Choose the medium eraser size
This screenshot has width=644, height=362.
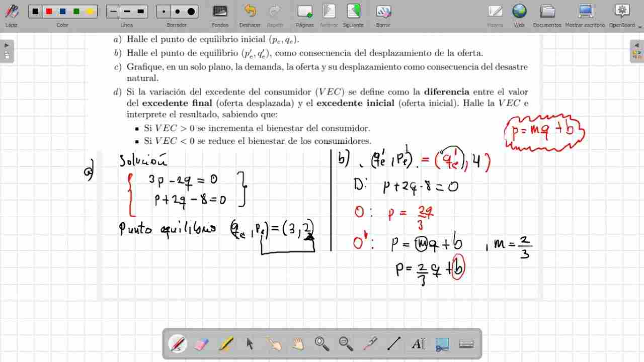click(177, 12)
